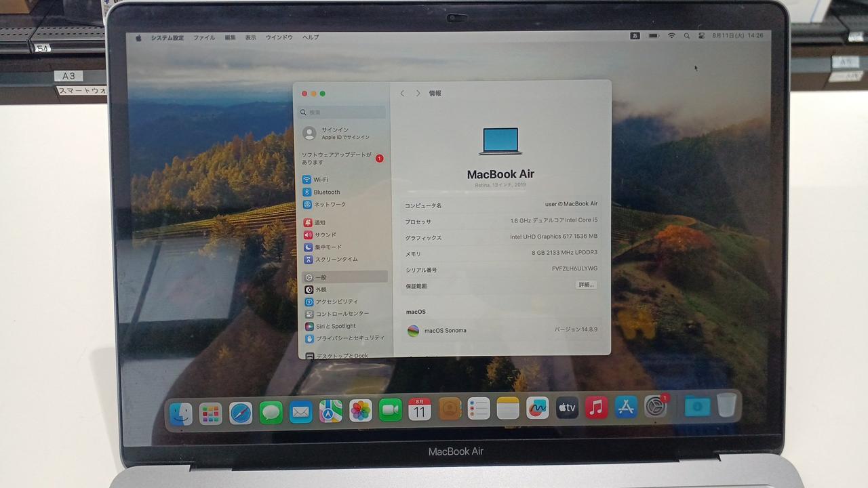
Task: Start FaceTime from the Dock
Action: pos(391,409)
